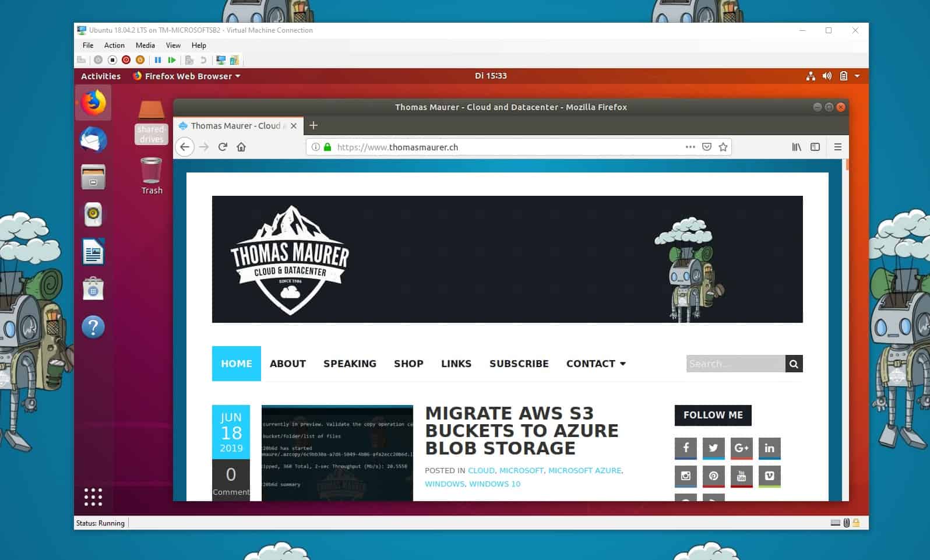Open the Files manager from the dock
The width and height of the screenshot is (930, 560).
tap(93, 177)
